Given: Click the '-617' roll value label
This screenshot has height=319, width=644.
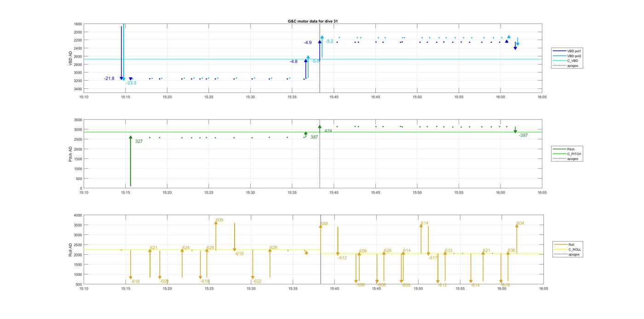Looking at the screenshot, I should [x=433, y=258].
